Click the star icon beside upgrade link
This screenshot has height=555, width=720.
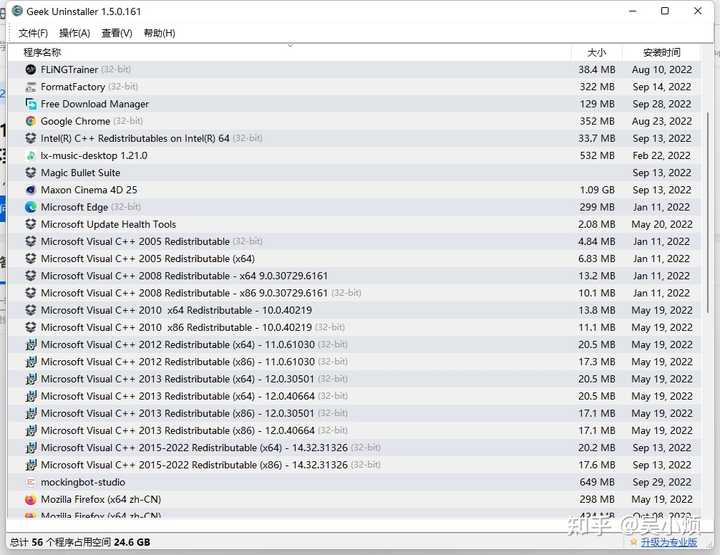[634, 542]
